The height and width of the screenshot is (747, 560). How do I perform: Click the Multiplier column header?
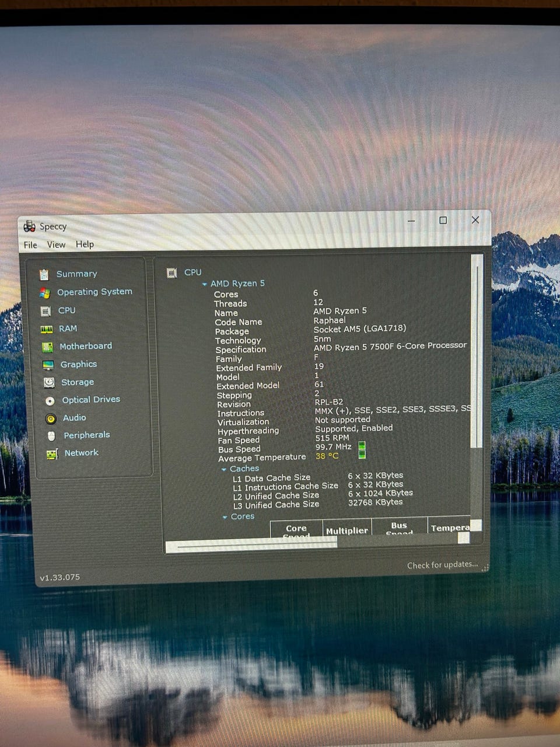pos(346,529)
